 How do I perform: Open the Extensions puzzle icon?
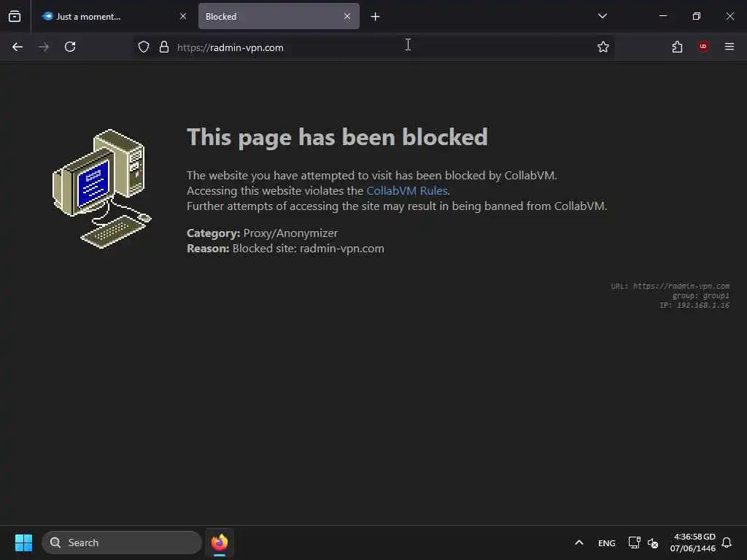[677, 47]
